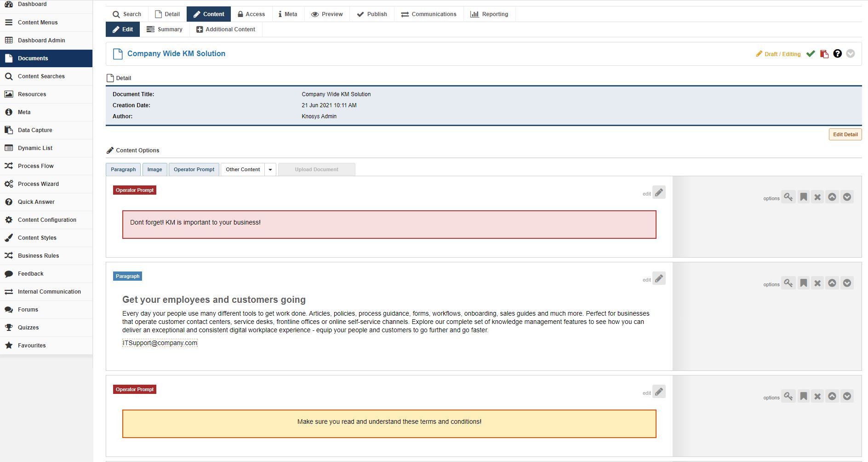Bookmark the Get your employees paragraph
Screen dimensions: 868x462
click(x=804, y=283)
